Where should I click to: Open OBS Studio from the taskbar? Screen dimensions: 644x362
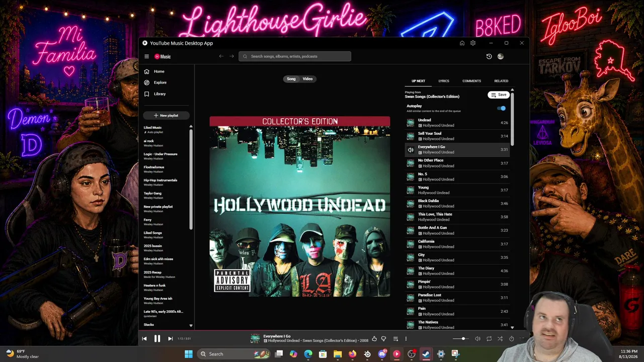point(411,354)
